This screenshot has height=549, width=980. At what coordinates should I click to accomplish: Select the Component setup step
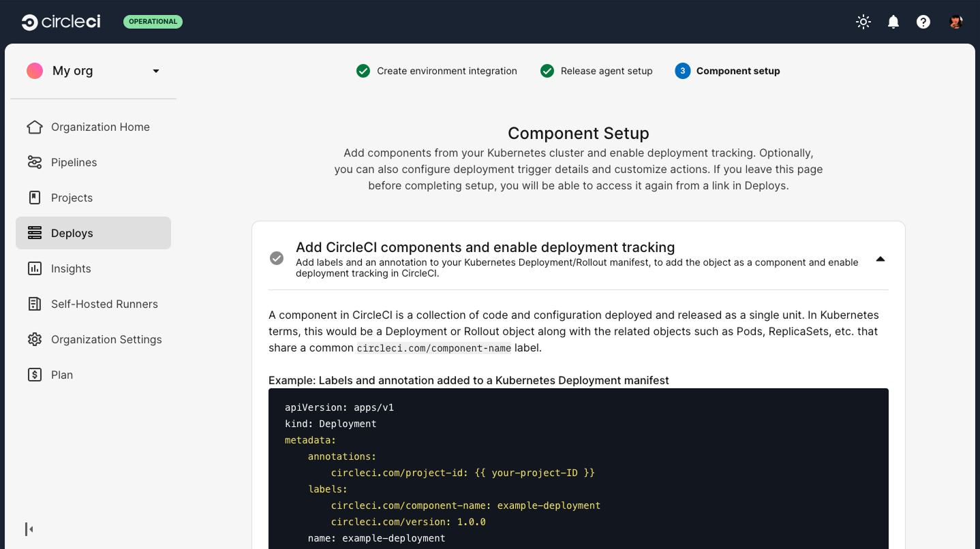[x=738, y=71]
